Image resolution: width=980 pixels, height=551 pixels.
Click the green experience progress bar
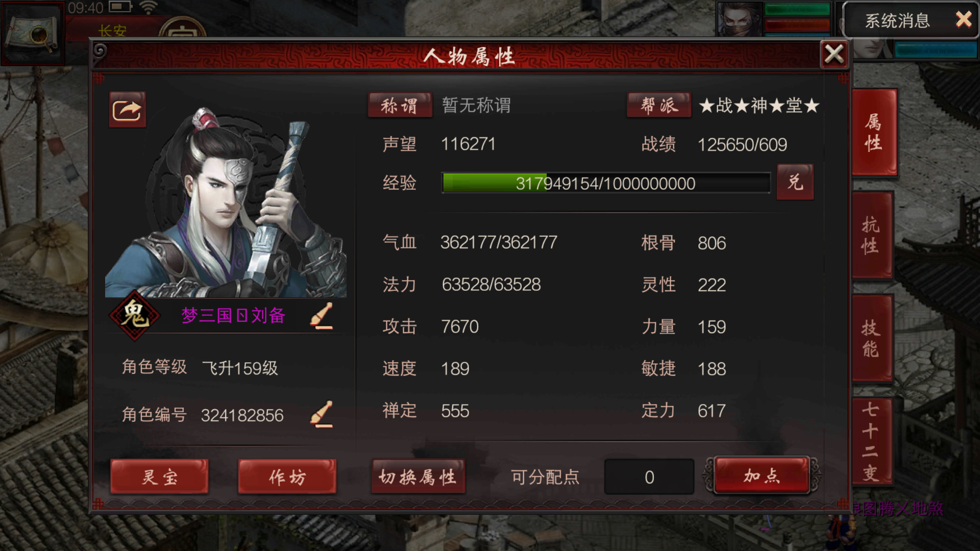(x=606, y=183)
